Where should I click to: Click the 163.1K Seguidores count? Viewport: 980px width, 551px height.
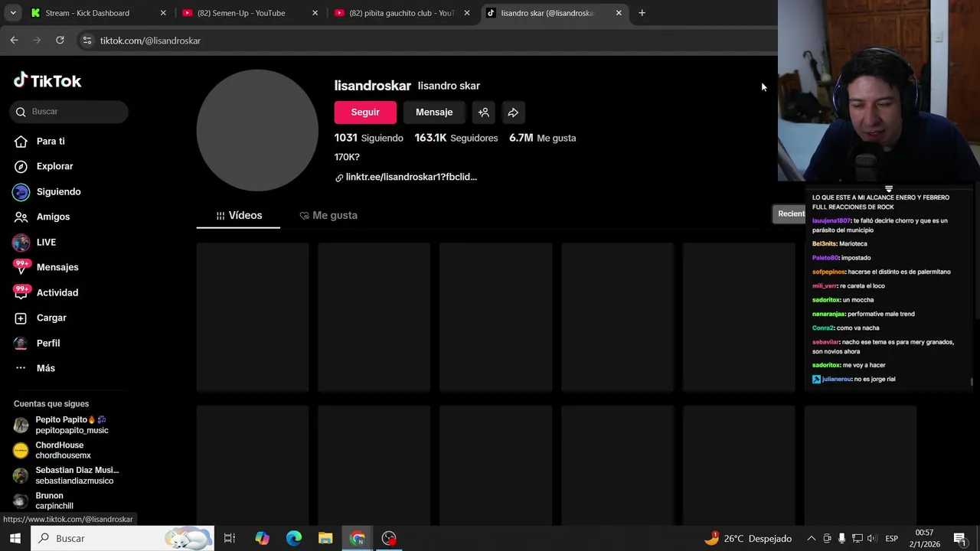tap(456, 138)
